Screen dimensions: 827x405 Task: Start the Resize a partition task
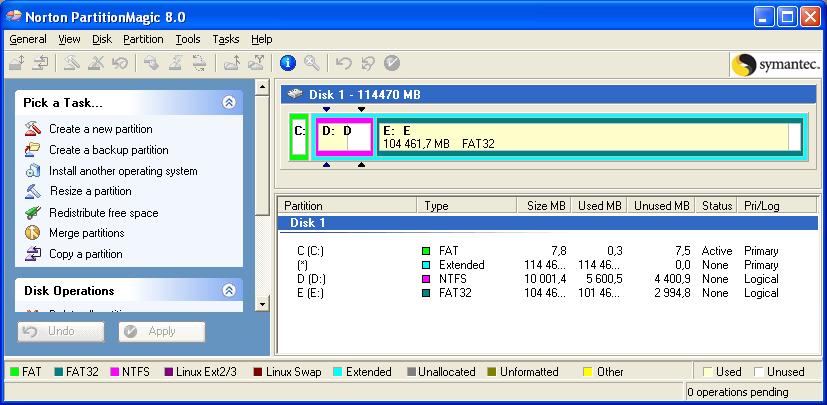coord(91,191)
